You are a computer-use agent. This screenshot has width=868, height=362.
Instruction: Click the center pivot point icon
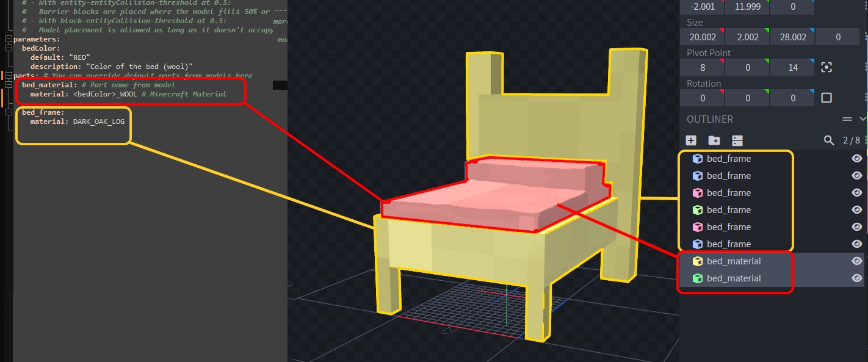point(826,68)
